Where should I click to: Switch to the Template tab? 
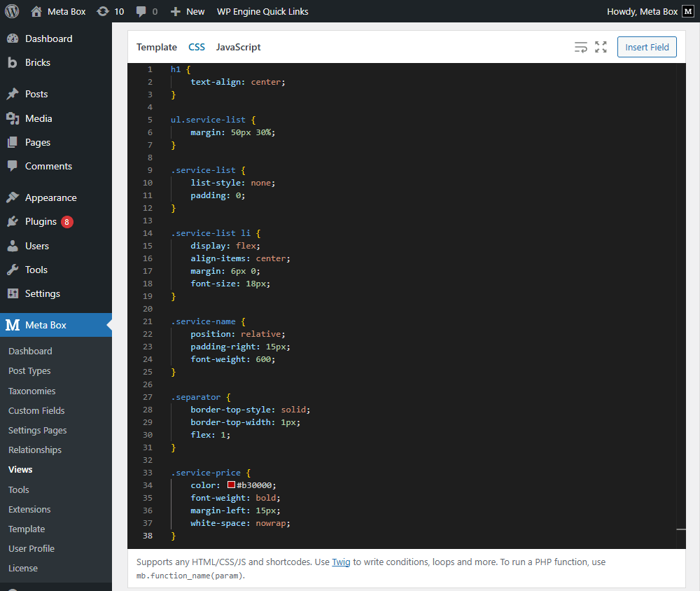(156, 47)
